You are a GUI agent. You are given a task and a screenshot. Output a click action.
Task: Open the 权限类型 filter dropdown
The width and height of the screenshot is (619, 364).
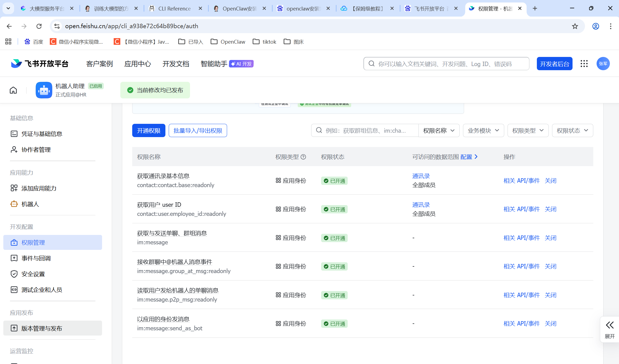(528, 130)
